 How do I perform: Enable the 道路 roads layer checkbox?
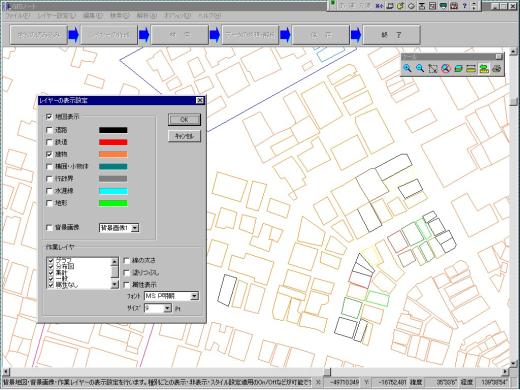(x=49, y=130)
